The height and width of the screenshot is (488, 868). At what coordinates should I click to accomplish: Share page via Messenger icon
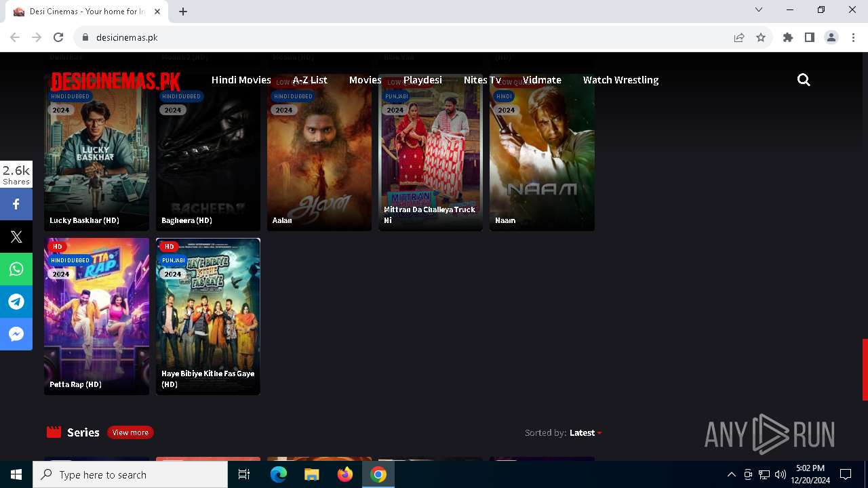pyautogui.click(x=16, y=334)
